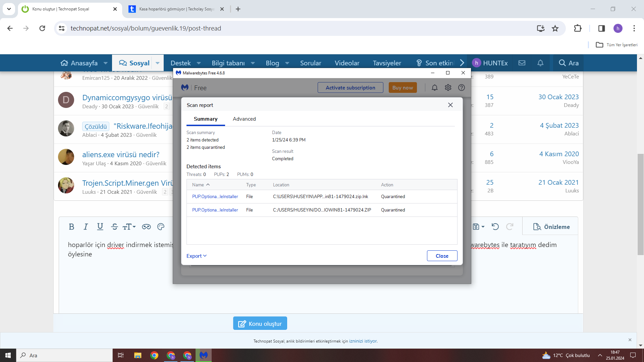Expand the Sosyal menu arrow

(157, 63)
